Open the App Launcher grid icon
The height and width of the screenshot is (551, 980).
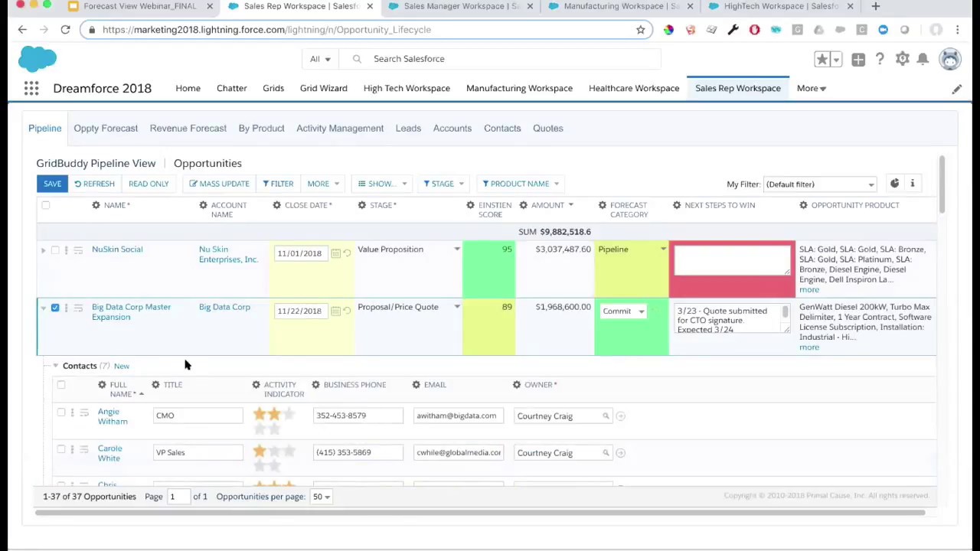pyautogui.click(x=31, y=89)
